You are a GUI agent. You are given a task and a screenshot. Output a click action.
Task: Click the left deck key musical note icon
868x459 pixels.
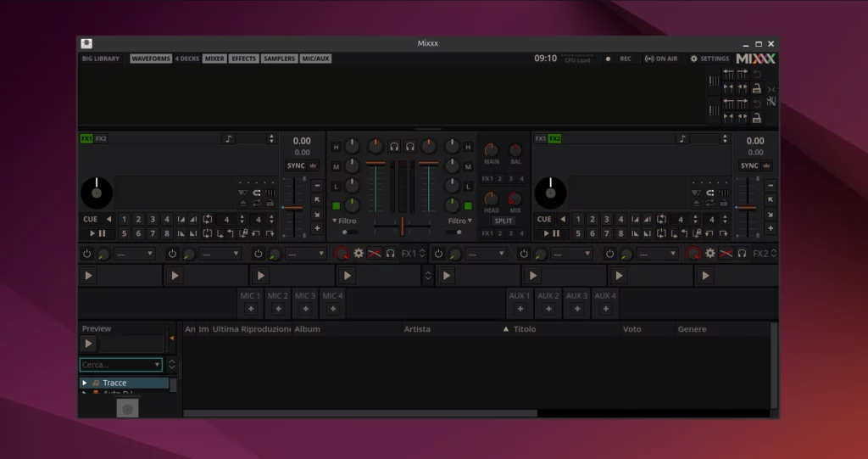click(x=228, y=138)
